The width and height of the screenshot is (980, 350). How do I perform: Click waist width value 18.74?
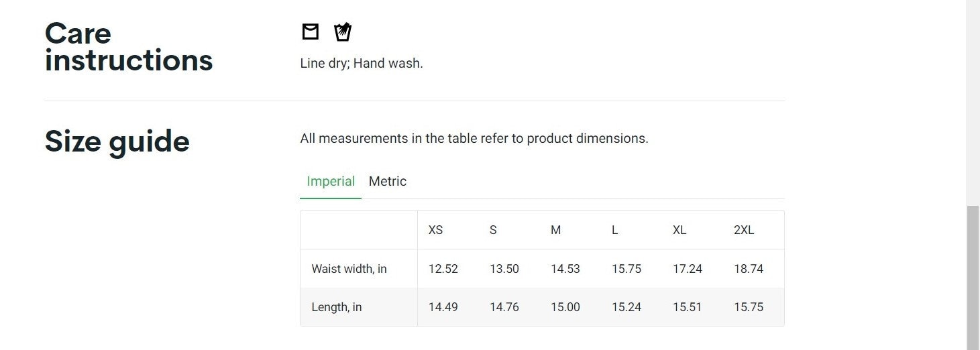tap(749, 269)
